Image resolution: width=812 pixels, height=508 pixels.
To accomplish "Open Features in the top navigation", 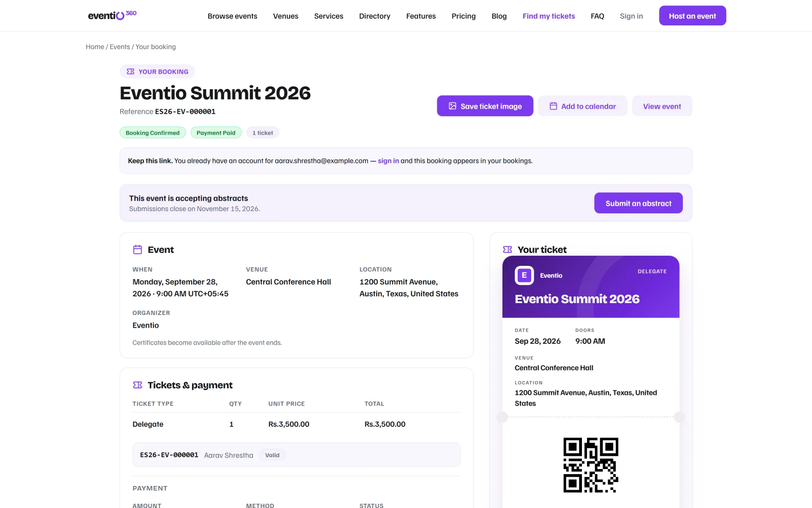I will [421, 16].
